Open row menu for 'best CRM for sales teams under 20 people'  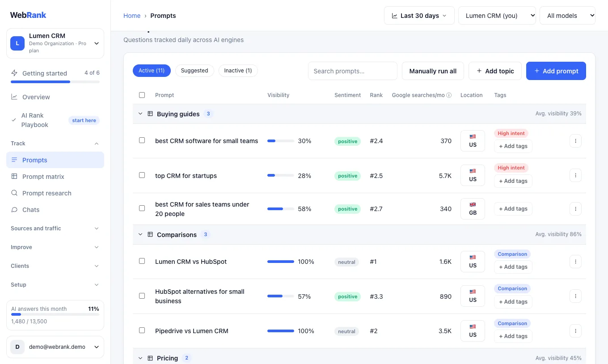tap(575, 208)
